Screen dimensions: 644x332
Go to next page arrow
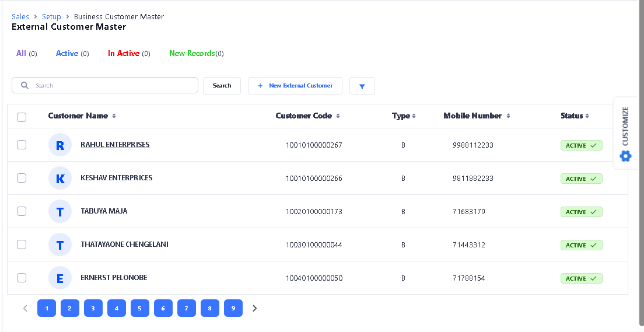point(254,308)
